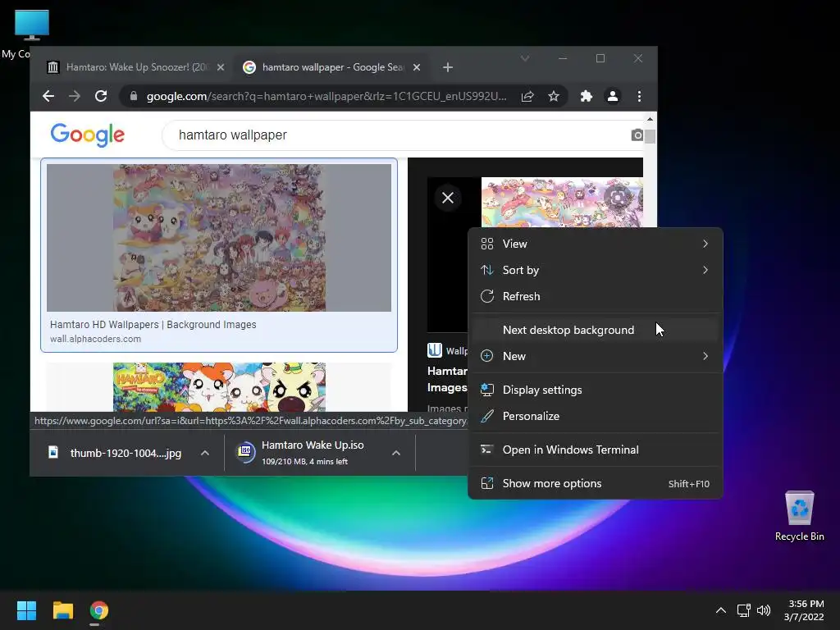Click the Google Lens icon on the preview
Screen dimensions: 840x630
pyautogui.click(x=617, y=198)
